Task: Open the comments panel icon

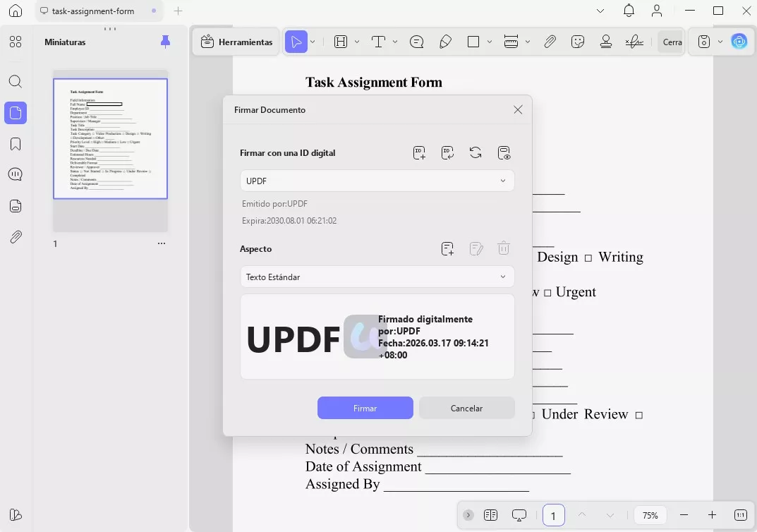Action: (x=16, y=174)
